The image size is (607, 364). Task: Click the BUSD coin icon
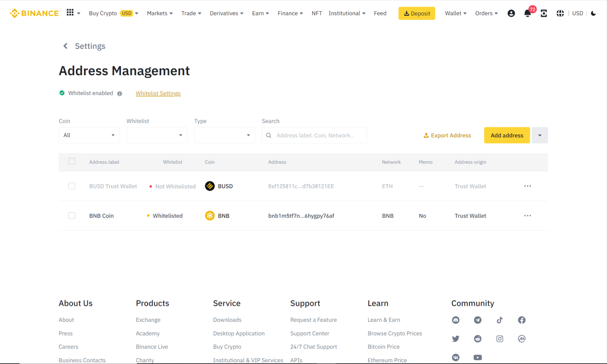pyautogui.click(x=210, y=186)
